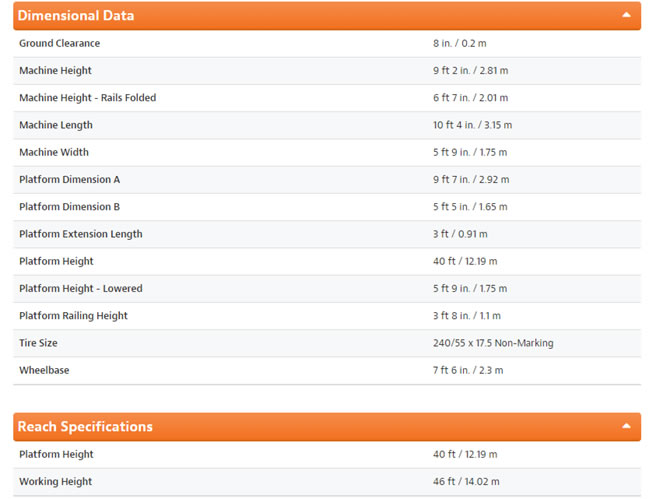Click the Platform Railing Height label
This screenshot has height=499, width=656.
click(x=73, y=316)
